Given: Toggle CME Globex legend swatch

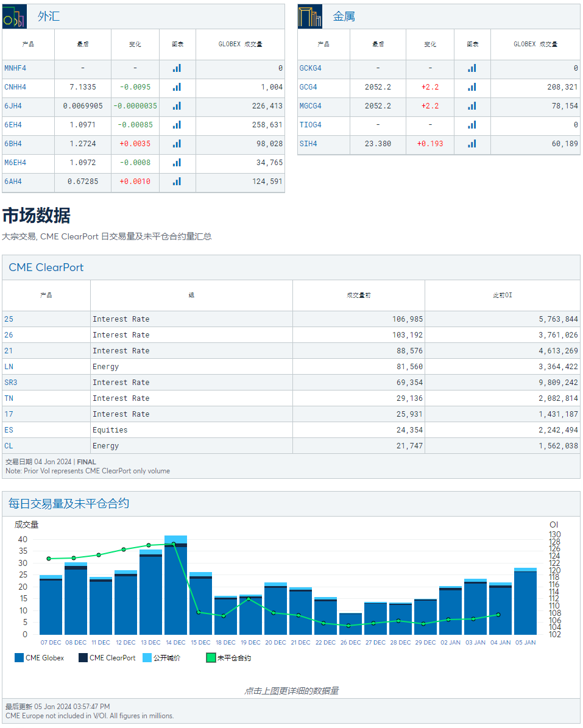Looking at the screenshot, I should [x=19, y=658].
